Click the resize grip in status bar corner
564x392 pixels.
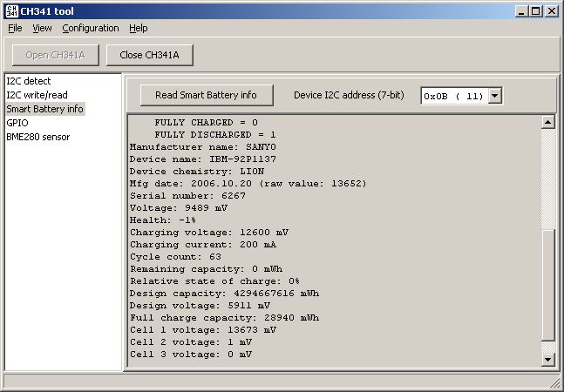[556, 383]
